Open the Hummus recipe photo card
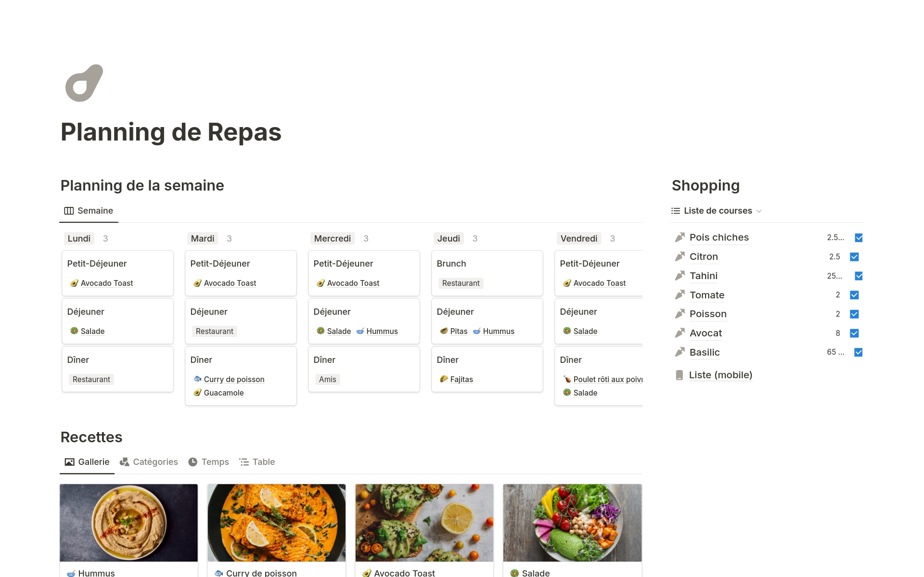This screenshot has height=577, width=924. (128, 523)
